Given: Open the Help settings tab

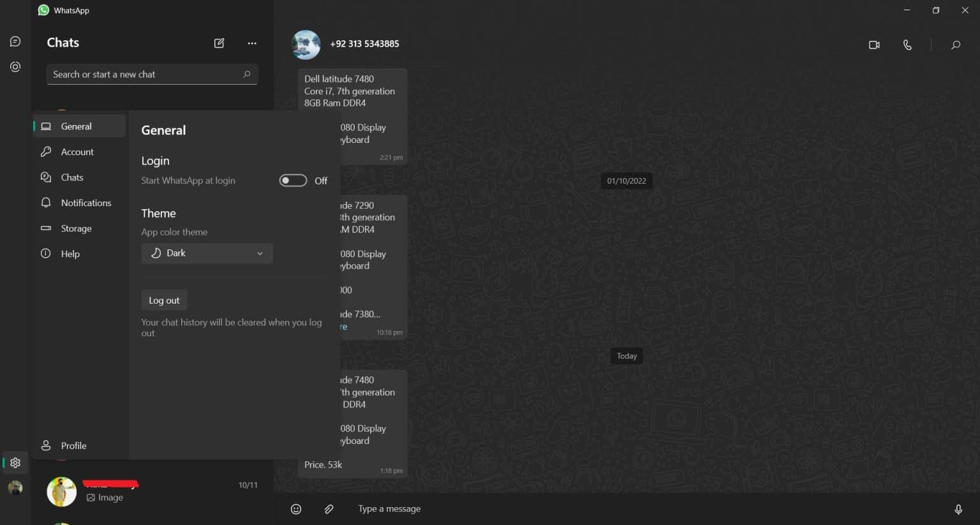Looking at the screenshot, I should tap(70, 254).
